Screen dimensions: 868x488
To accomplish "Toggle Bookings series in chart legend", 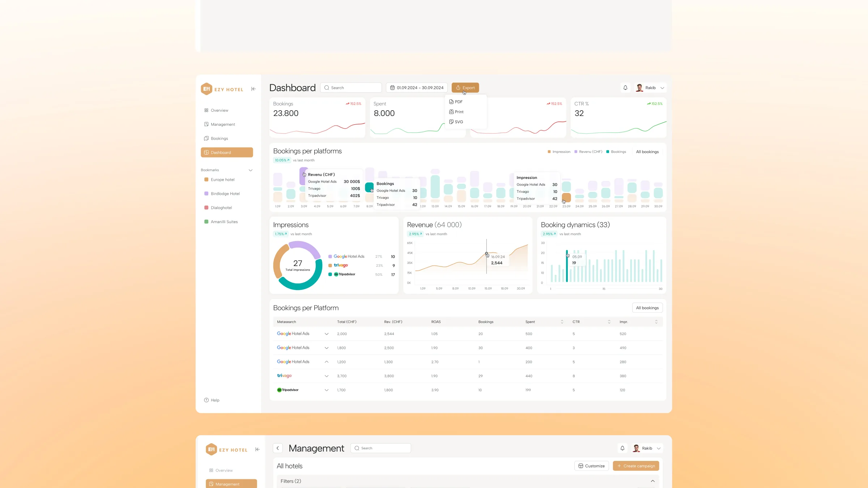I will pos(616,152).
